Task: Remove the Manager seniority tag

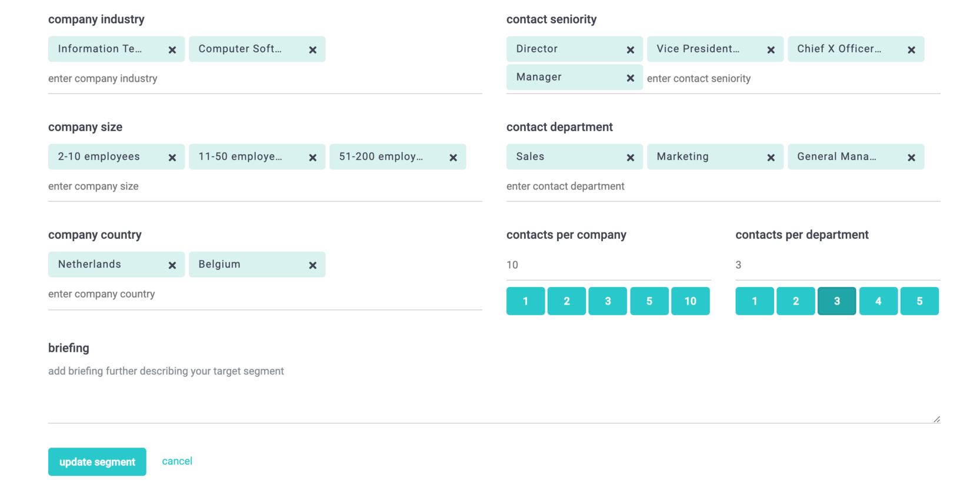Action: (630, 78)
